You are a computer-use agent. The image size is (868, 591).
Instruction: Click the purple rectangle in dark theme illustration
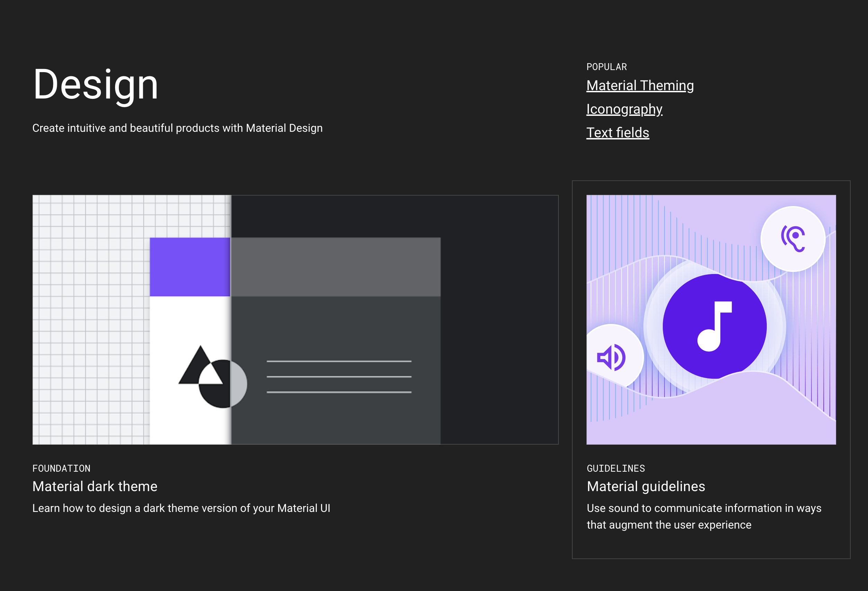click(190, 267)
